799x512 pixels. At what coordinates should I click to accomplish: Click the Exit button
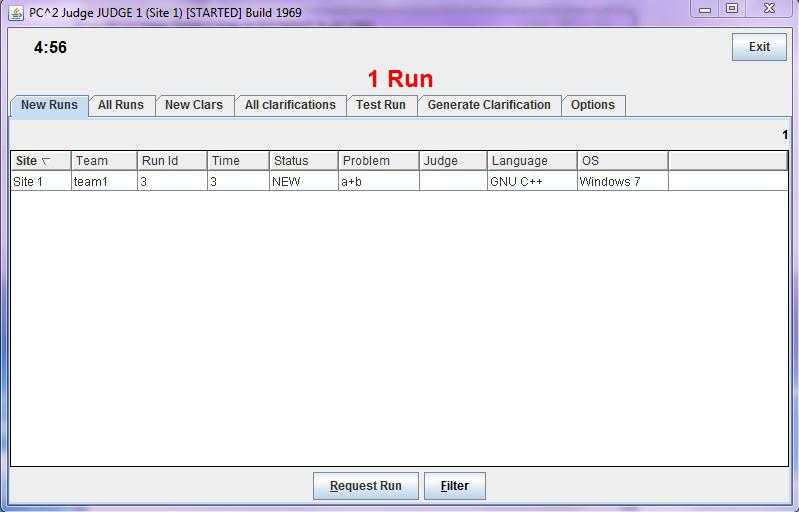click(759, 47)
